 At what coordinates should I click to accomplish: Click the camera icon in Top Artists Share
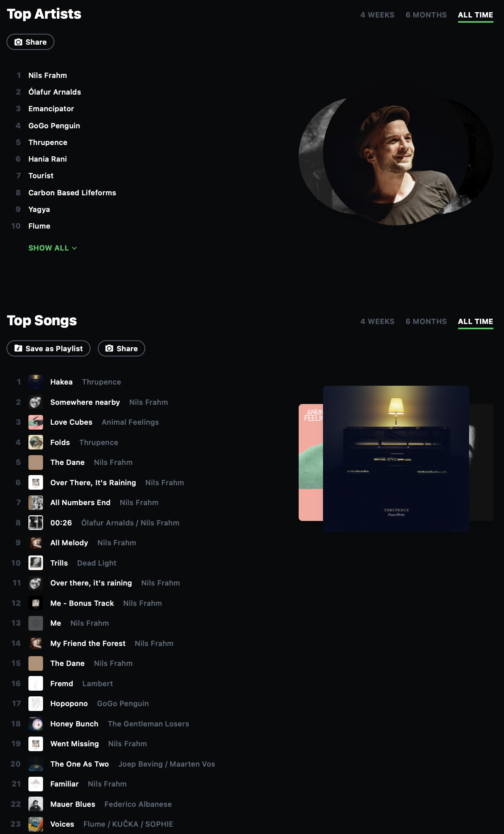tap(18, 42)
